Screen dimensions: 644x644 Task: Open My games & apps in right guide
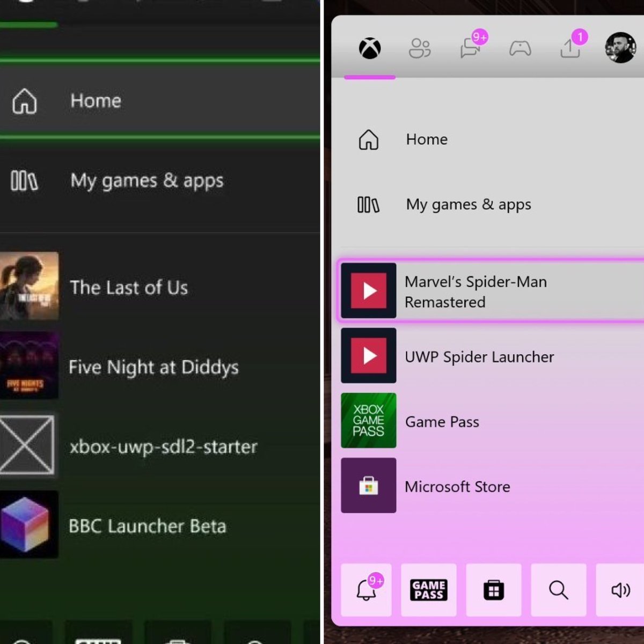coord(488,204)
